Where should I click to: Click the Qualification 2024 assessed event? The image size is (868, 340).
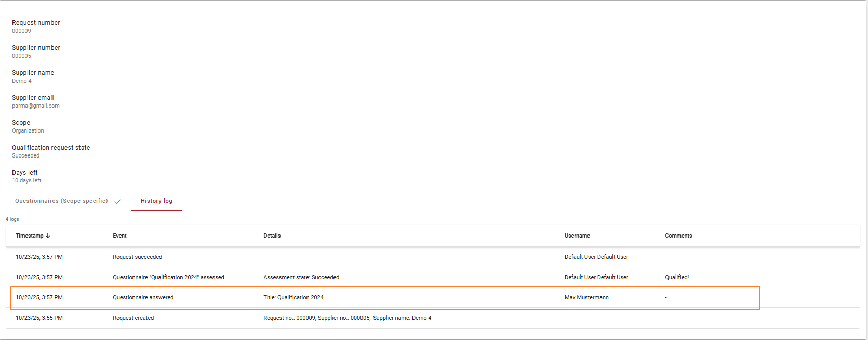(x=168, y=278)
